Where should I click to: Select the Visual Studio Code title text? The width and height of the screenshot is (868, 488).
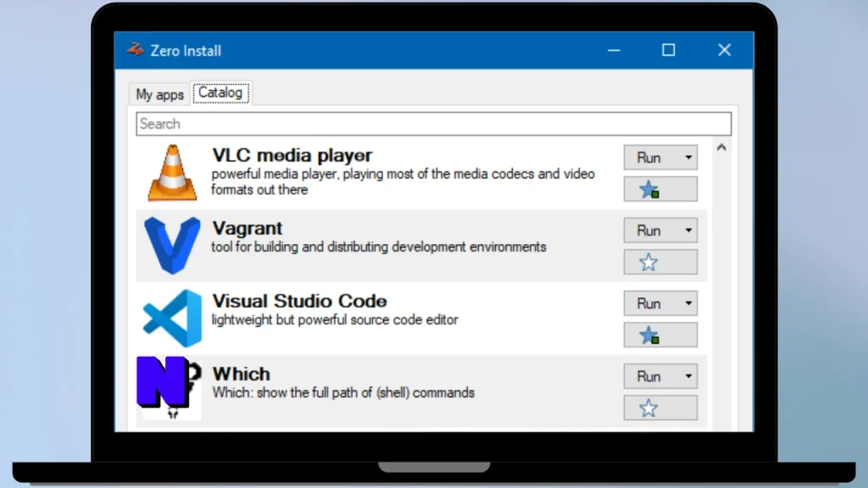click(299, 301)
